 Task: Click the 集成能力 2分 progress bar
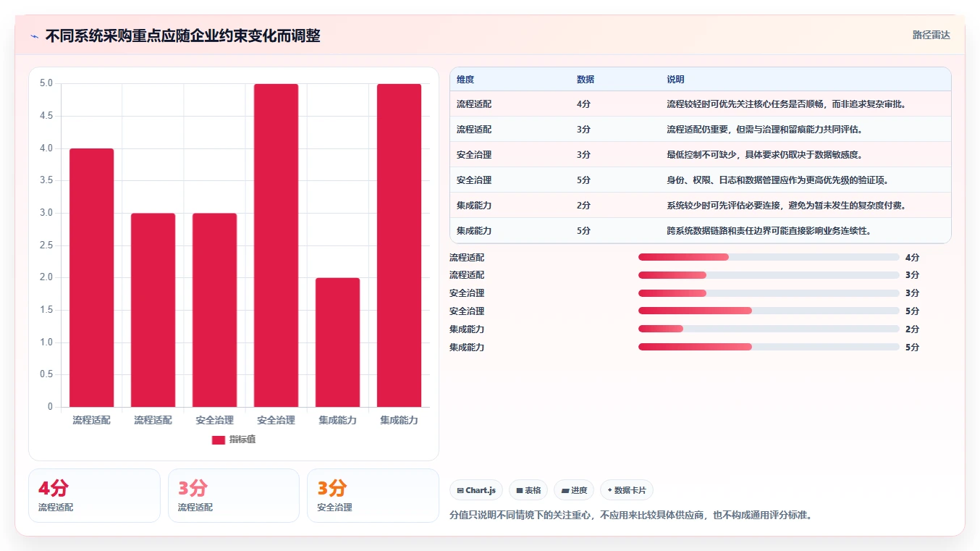[769, 329]
